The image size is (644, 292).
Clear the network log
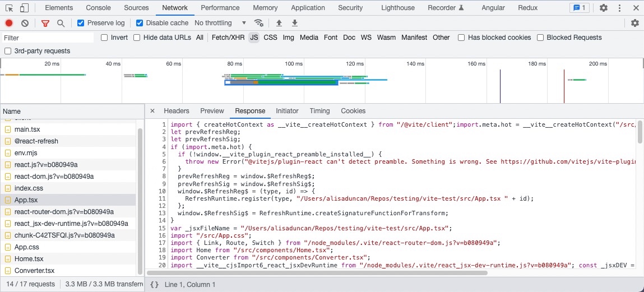point(25,23)
